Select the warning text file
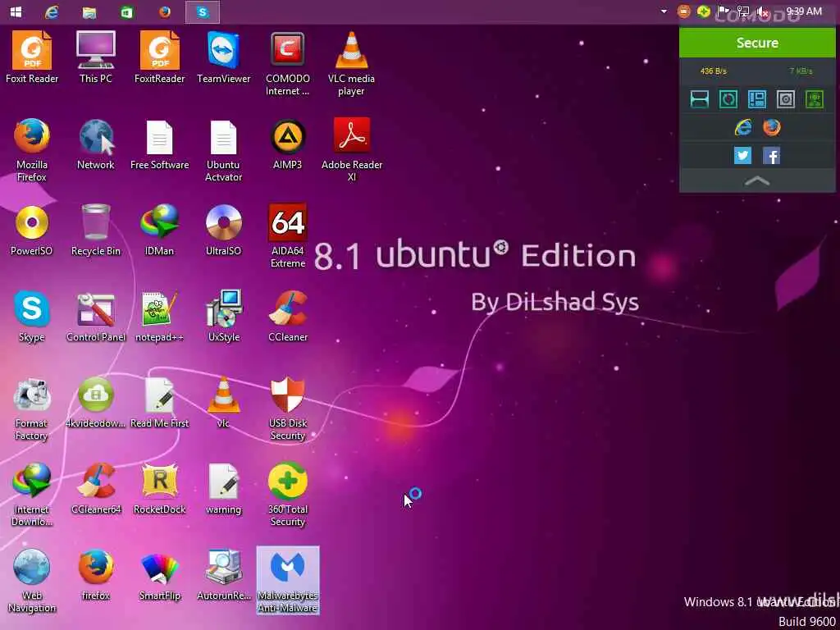 point(223,489)
